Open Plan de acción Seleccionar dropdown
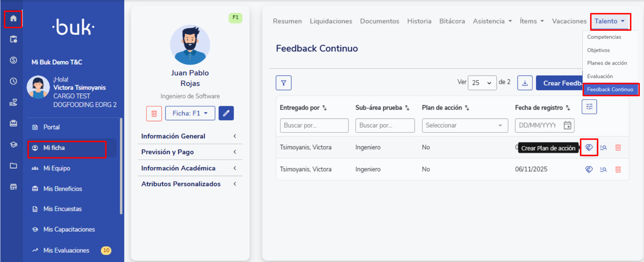644x262 pixels. (464, 125)
